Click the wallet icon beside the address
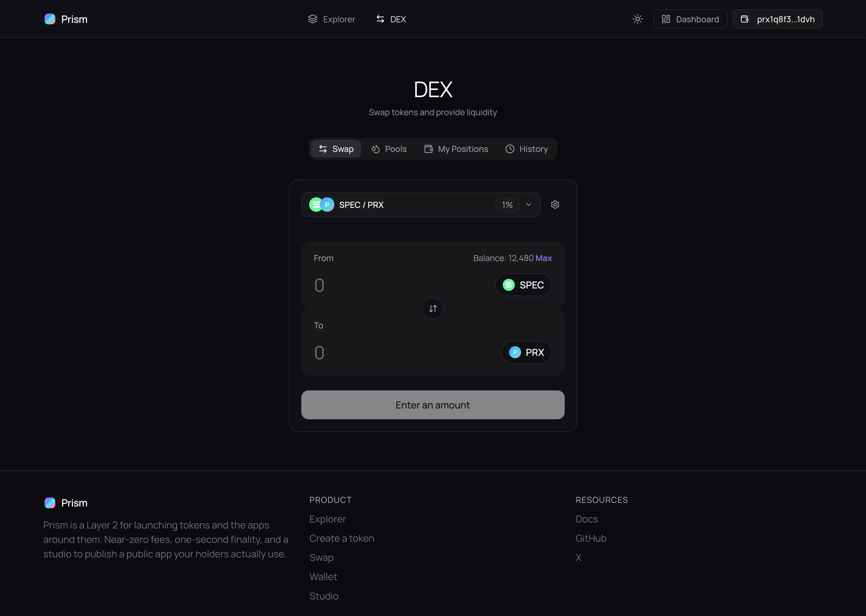 (744, 19)
